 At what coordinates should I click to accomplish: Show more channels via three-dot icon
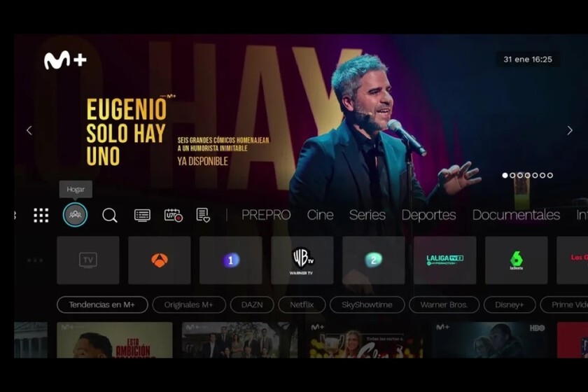35,260
